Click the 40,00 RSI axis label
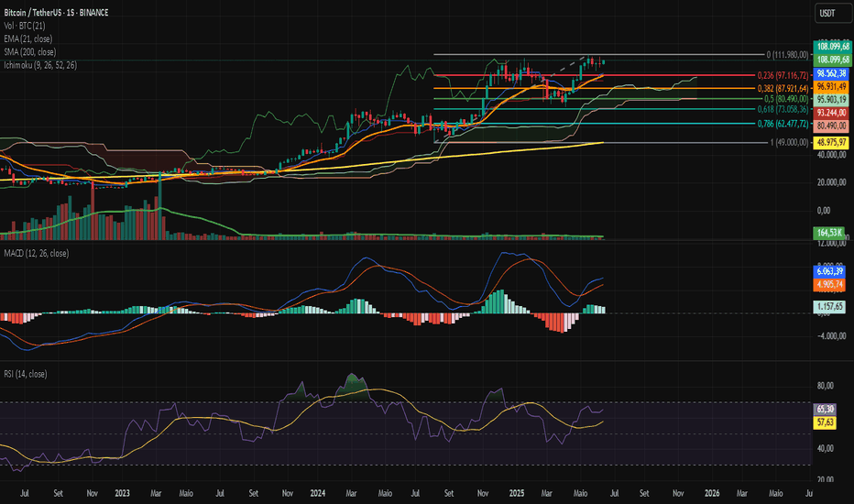The width and height of the screenshot is (854, 504). [x=825, y=448]
